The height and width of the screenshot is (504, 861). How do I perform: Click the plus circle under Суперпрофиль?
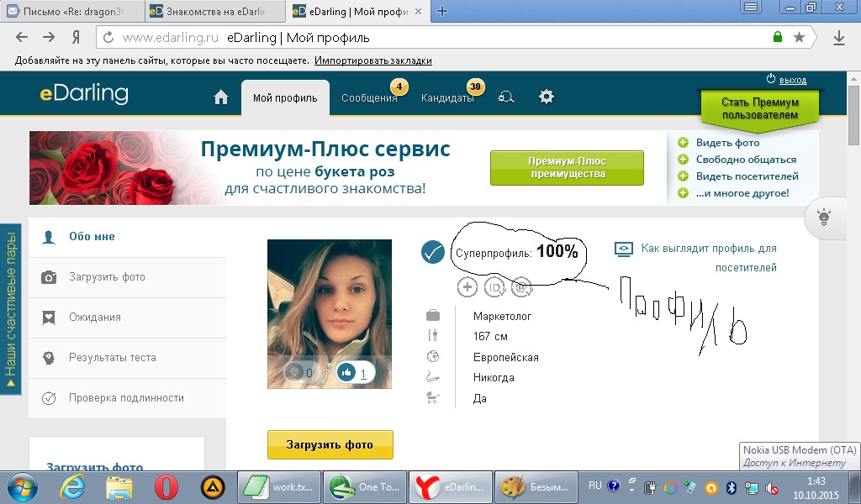click(x=467, y=286)
